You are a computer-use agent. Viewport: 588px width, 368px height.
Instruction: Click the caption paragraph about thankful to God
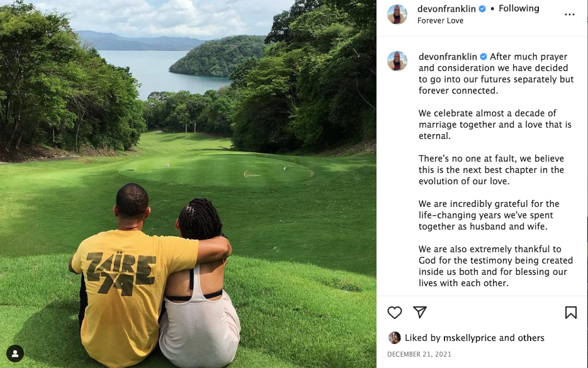[495, 266]
